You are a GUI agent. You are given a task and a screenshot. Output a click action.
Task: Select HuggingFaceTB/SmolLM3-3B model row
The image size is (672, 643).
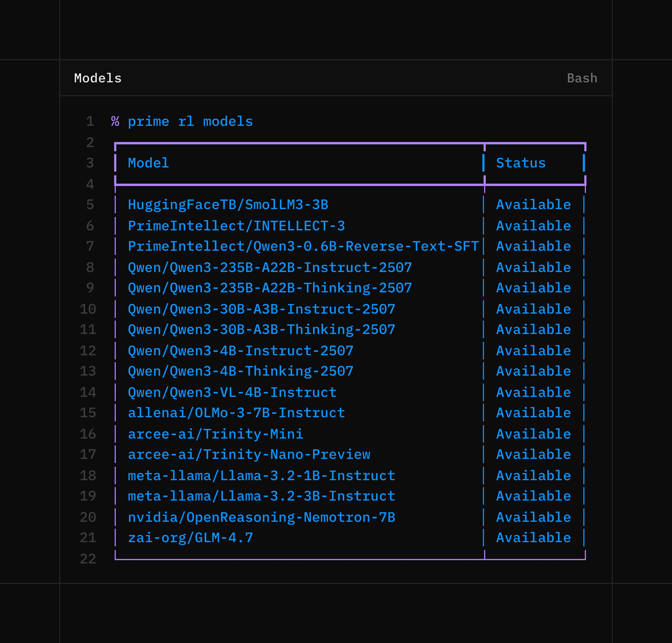[228, 205]
